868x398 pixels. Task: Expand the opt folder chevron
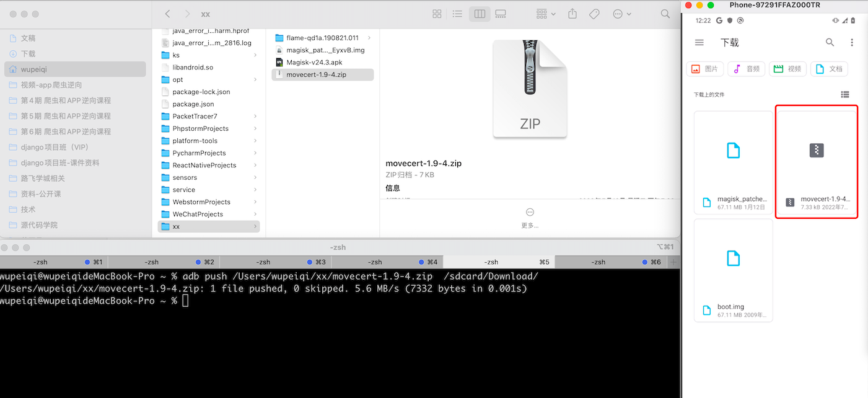[x=255, y=79]
